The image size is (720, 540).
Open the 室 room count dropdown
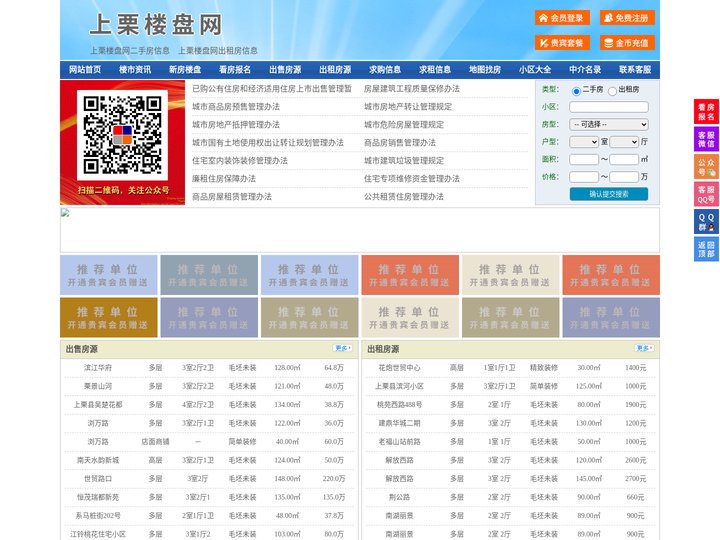[x=584, y=142]
